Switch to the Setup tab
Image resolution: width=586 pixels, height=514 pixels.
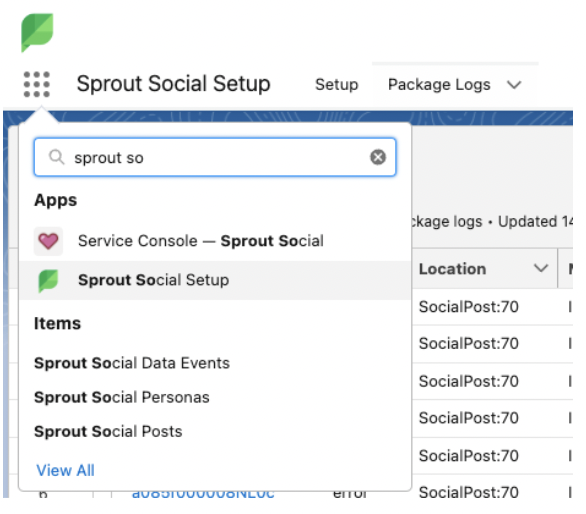point(336,84)
